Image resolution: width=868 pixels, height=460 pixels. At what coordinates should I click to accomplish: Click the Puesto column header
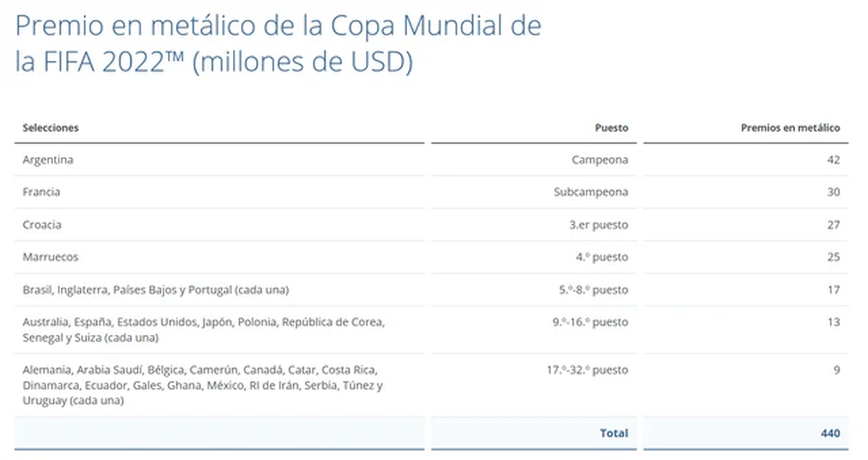[611, 127]
